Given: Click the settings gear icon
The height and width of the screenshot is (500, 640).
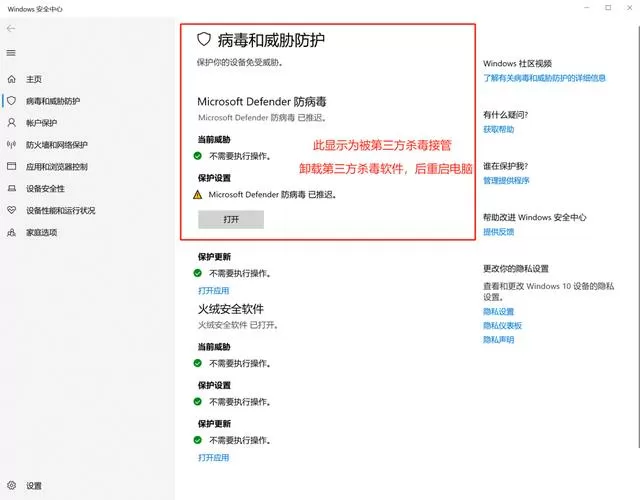Looking at the screenshot, I should click(11, 485).
